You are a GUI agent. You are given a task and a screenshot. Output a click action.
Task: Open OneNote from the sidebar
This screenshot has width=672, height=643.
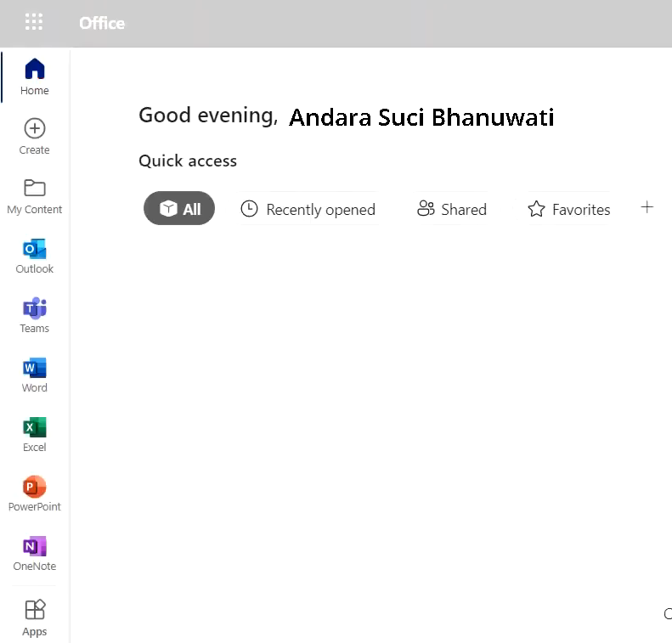(35, 553)
